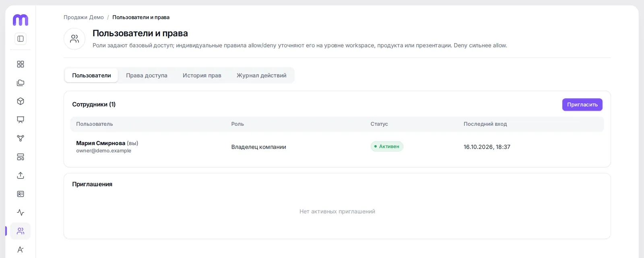Screen dimensions: 644x258
Task: Follow the Продажи Демо breadcrumb link
Action: tap(84, 17)
